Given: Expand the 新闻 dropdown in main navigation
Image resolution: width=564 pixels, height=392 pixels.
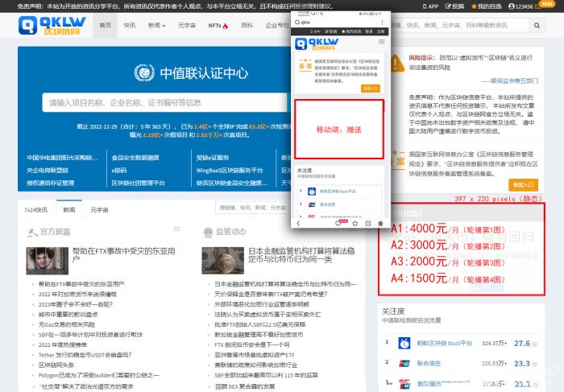Looking at the screenshot, I should click(x=156, y=26).
